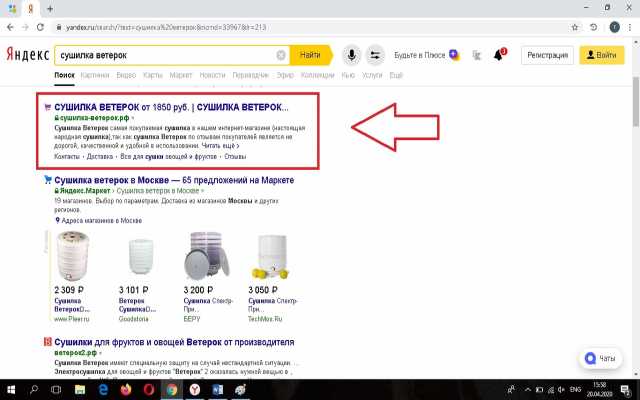This screenshot has height=400, width=640.
Task: Open a new browser tab with plus
Action: [x=50, y=9]
